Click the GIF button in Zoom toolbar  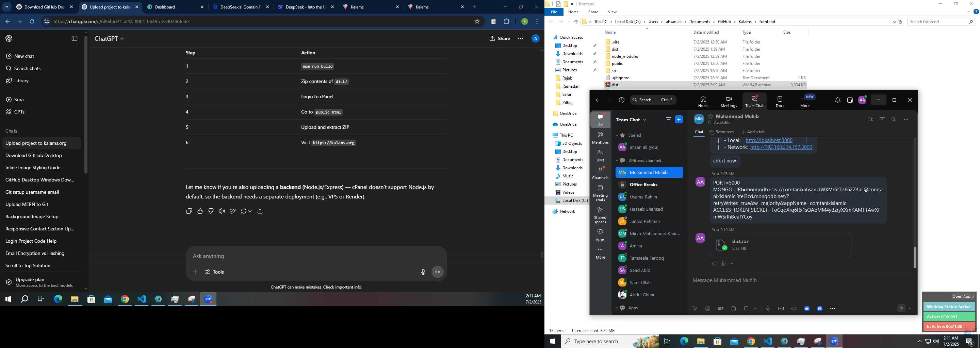coord(721,309)
